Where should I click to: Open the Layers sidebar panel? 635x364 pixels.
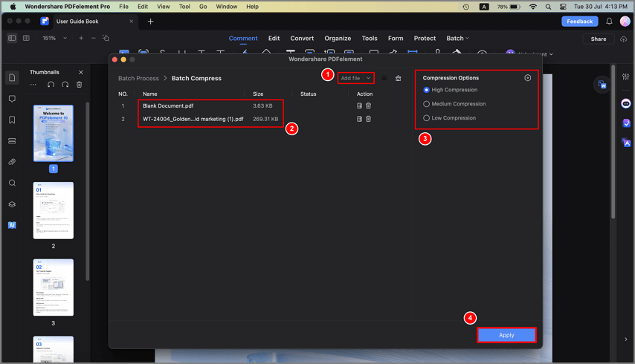(x=12, y=204)
